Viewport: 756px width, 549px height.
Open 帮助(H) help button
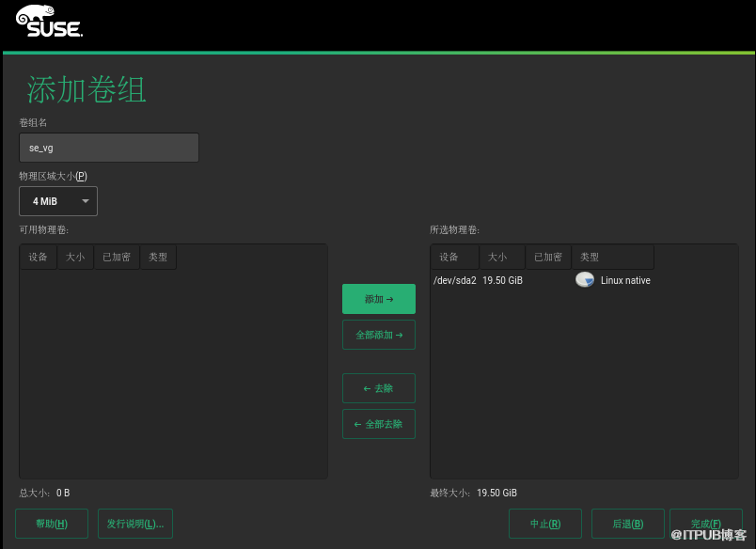tap(52, 524)
